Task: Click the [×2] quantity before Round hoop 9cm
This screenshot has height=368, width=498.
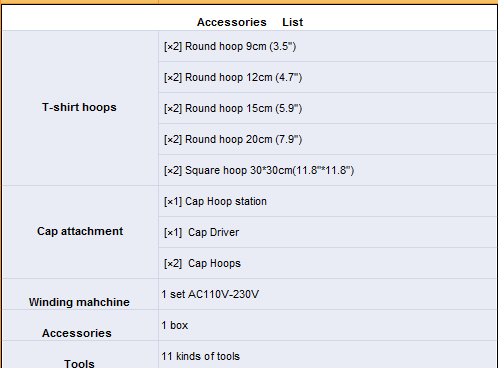Action: (173, 46)
